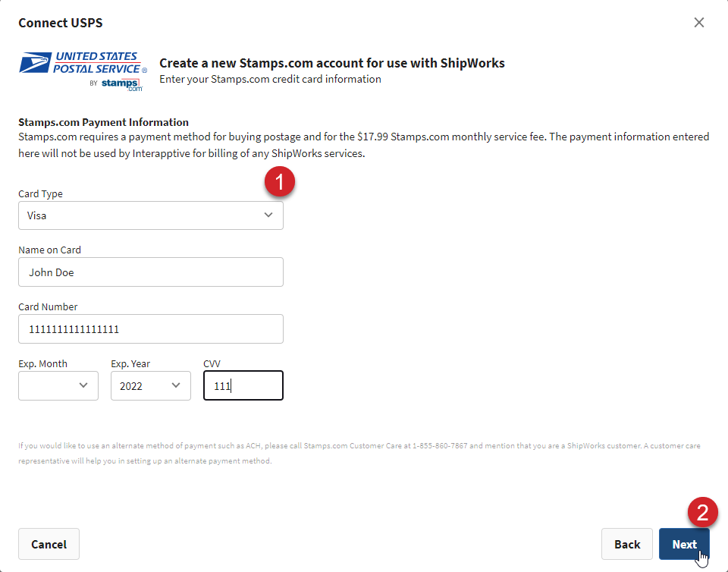Open the Card Type dropdown showing Visa

coord(151,215)
